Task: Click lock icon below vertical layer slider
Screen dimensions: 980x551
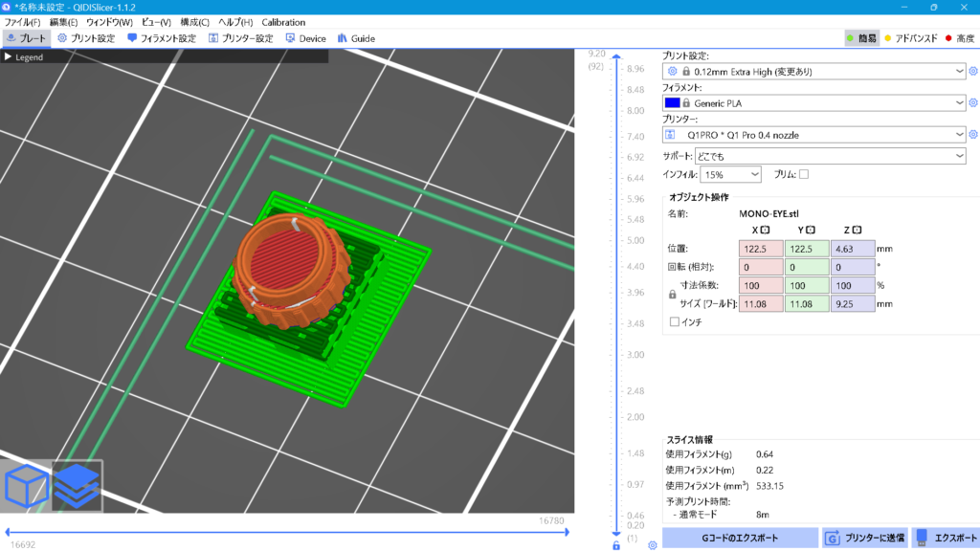Action: [616, 545]
